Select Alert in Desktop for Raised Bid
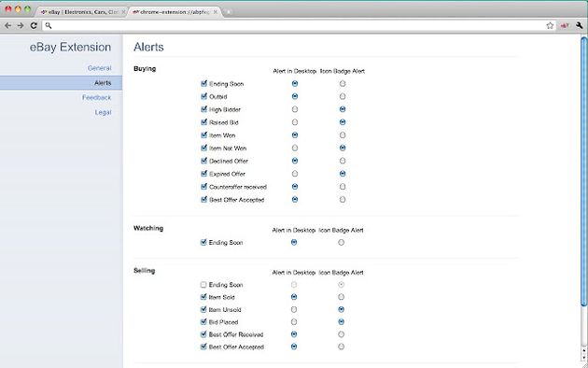This screenshot has height=368, width=588. click(295, 122)
